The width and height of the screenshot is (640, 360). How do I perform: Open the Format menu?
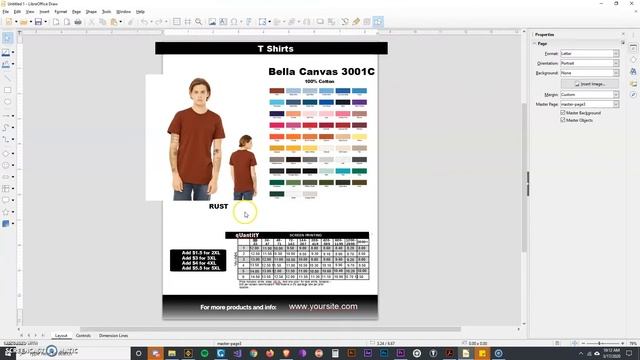click(x=60, y=12)
